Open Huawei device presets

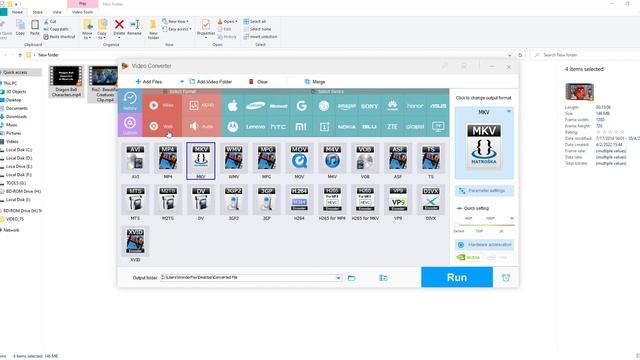[x=392, y=106]
